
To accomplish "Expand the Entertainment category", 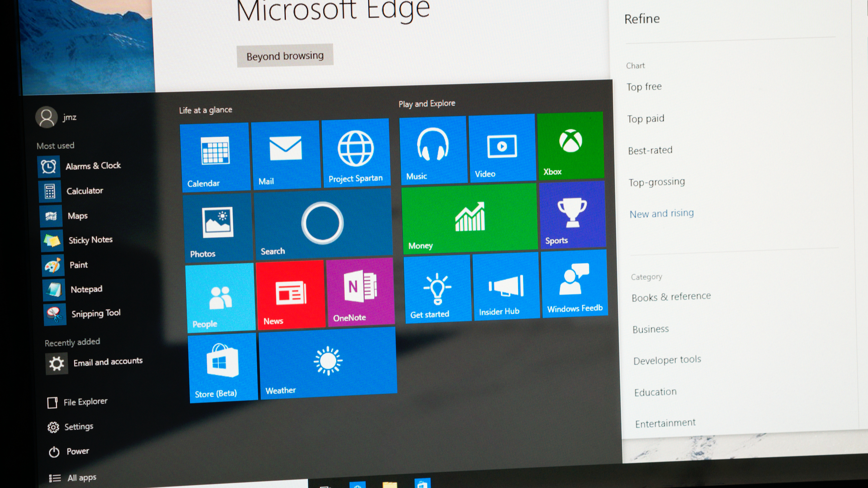I will click(x=665, y=422).
